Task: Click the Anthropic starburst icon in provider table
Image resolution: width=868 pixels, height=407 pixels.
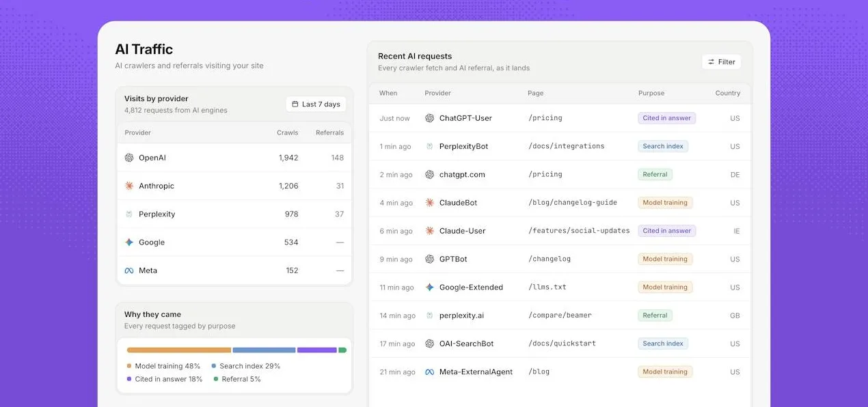Action: tap(129, 186)
